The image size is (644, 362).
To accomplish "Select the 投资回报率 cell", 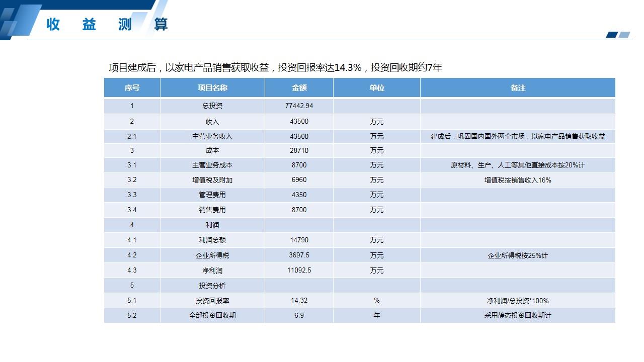I will point(212,301).
